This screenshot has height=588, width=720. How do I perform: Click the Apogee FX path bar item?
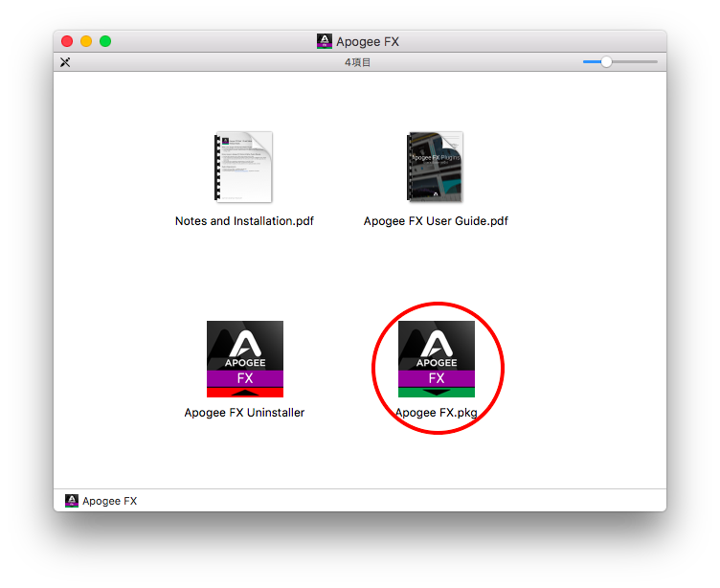(101, 501)
